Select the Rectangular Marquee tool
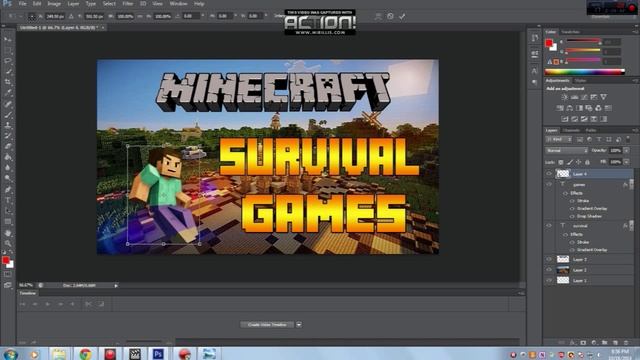The image size is (640, 360). tap(8, 50)
